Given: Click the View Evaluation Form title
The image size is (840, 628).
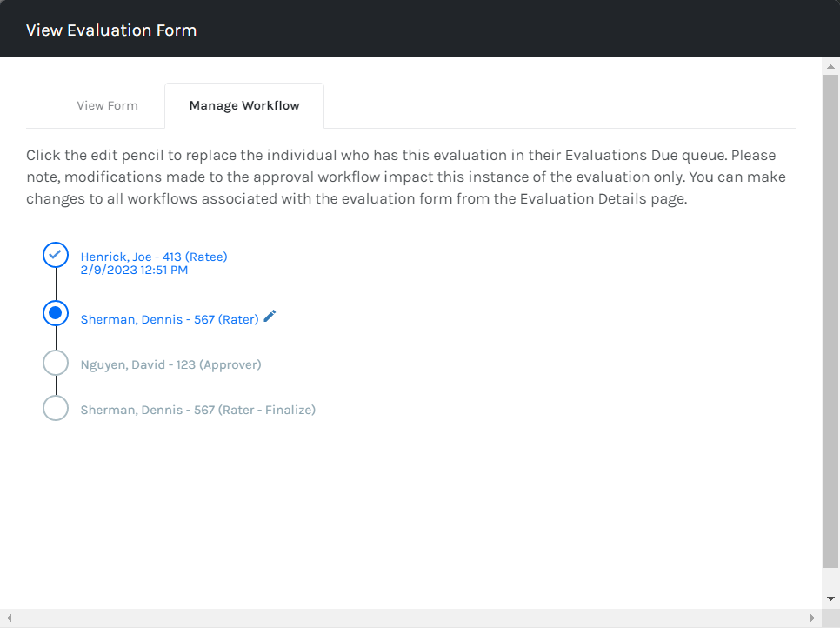Looking at the screenshot, I should click(111, 30).
